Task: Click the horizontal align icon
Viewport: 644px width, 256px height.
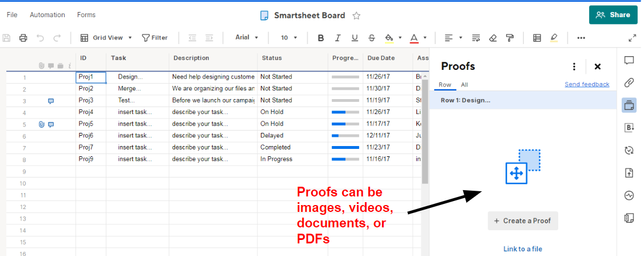Action: [x=449, y=38]
